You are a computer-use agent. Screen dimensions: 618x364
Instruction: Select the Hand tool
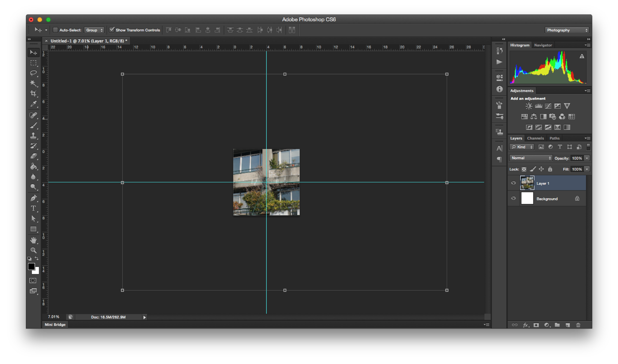[x=33, y=240]
